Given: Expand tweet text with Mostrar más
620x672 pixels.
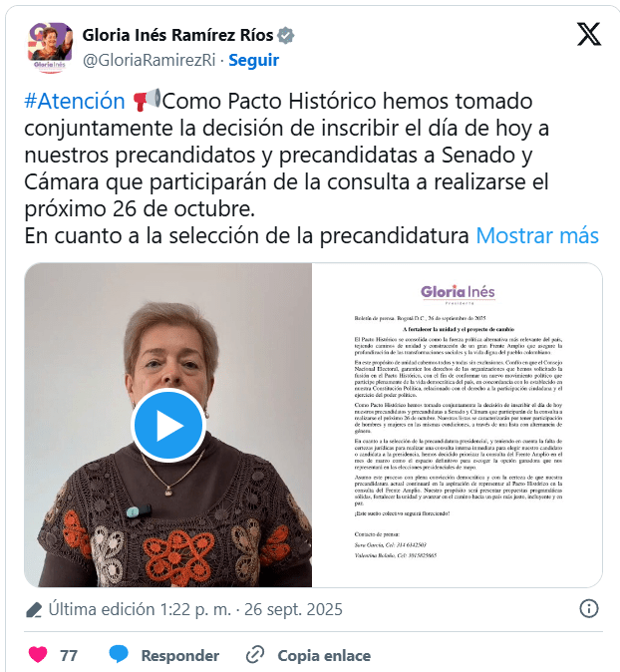Looking at the screenshot, I should pyautogui.click(x=537, y=235).
